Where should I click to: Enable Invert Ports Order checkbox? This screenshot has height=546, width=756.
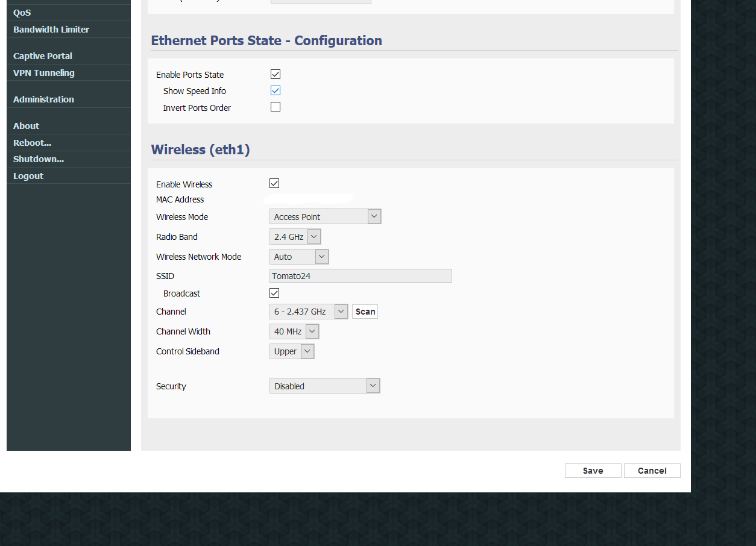point(276,107)
